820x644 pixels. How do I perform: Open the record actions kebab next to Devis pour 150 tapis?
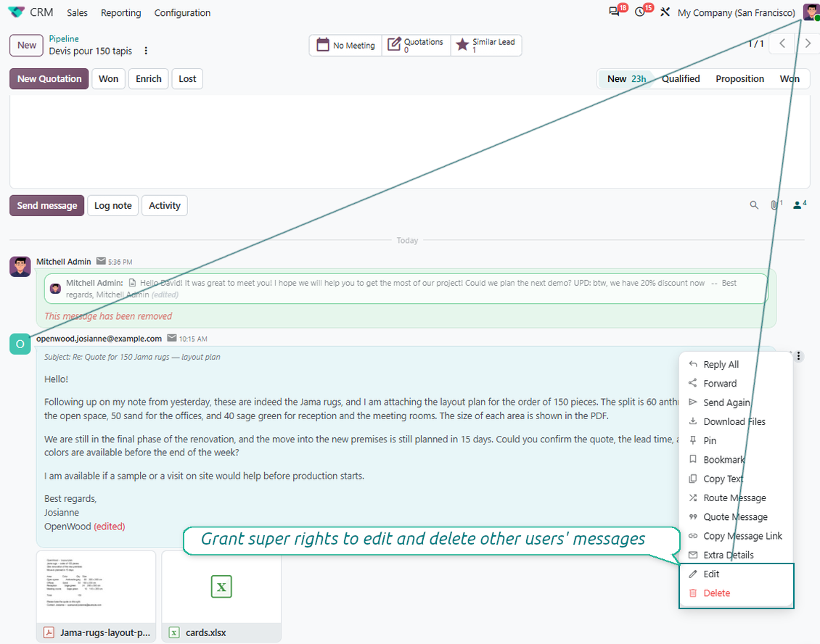[146, 51]
